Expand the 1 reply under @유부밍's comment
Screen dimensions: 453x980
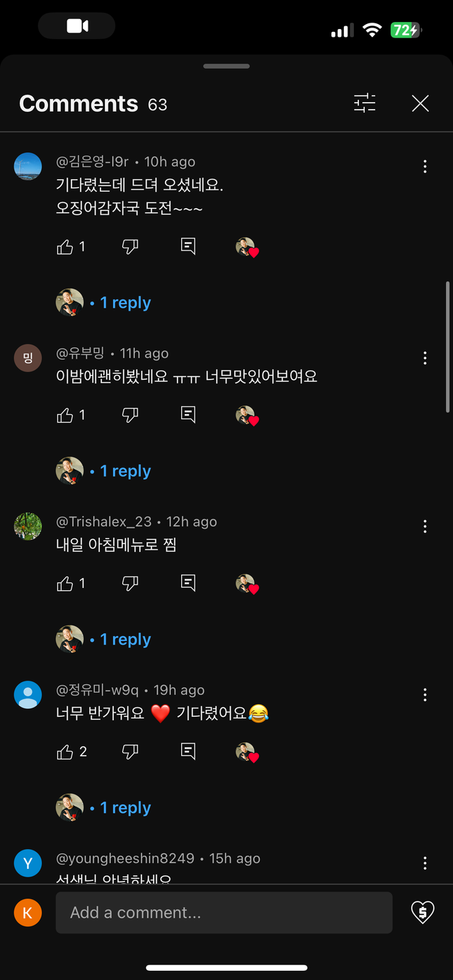tap(125, 471)
